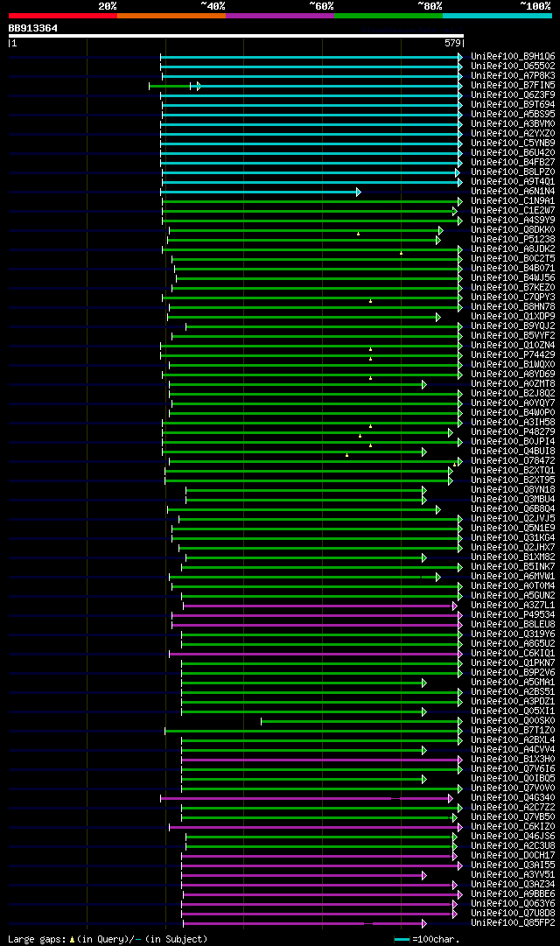Select the UniRef100_B4WJ56 label
The width and height of the screenshot is (560, 946).
(513, 278)
